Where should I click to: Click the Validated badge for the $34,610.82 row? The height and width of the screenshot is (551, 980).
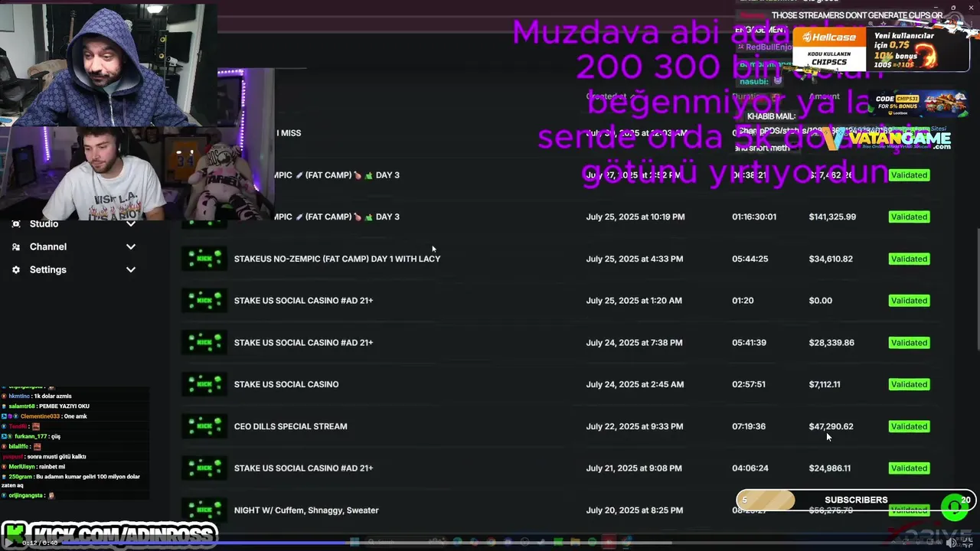(909, 259)
